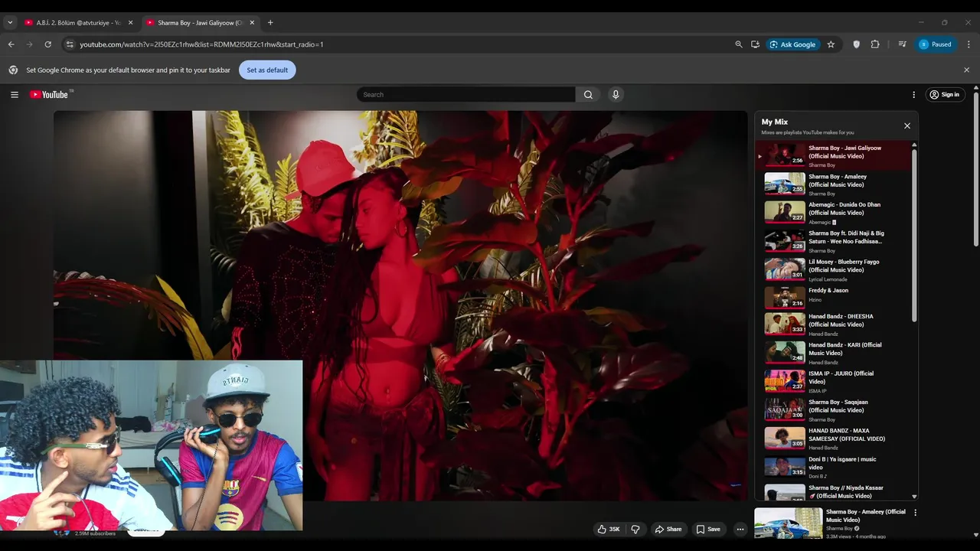Play Sharma Boy - Amaleey in playlist
980x551 pixels.
point(834,184)
